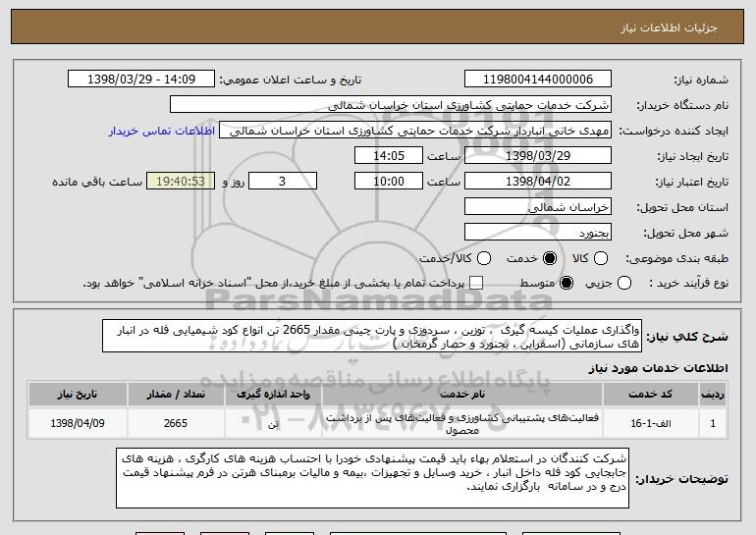Select the کالا/خدمت radio button
This screenshot has width=756, height=535.
[484, 258]
